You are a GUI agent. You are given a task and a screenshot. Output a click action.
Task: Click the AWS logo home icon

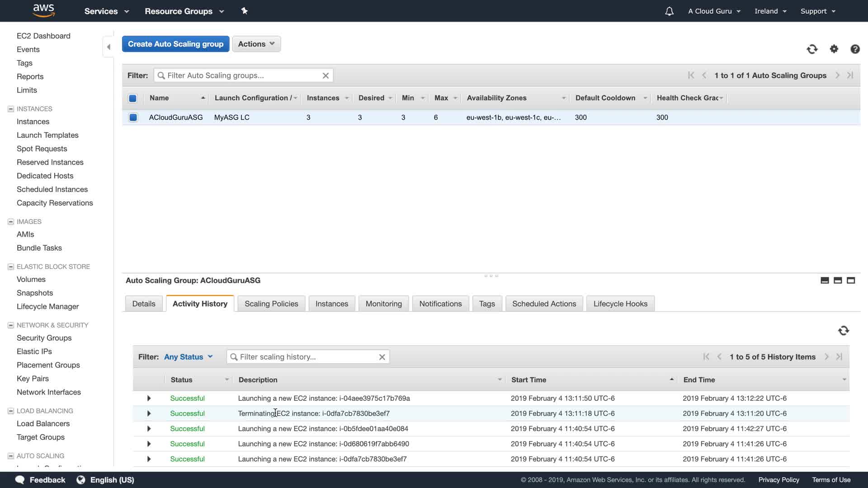(x=43, y=11)
